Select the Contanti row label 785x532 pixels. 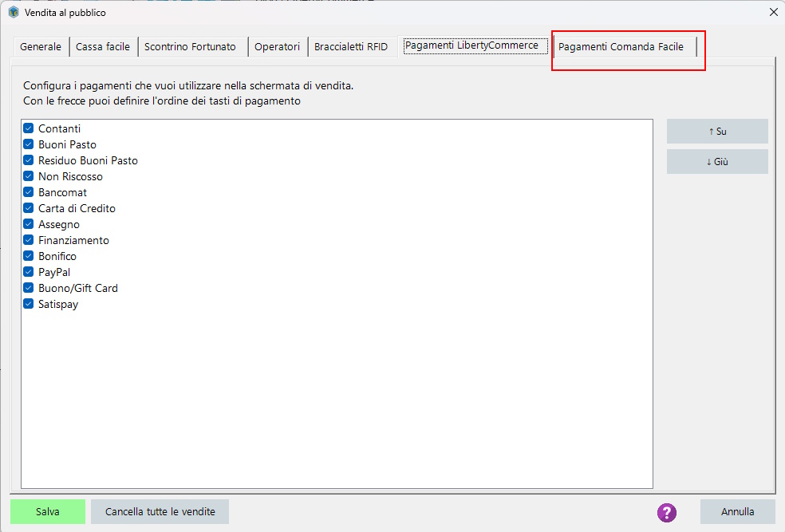pyautogui.click(x=59, y=128)
